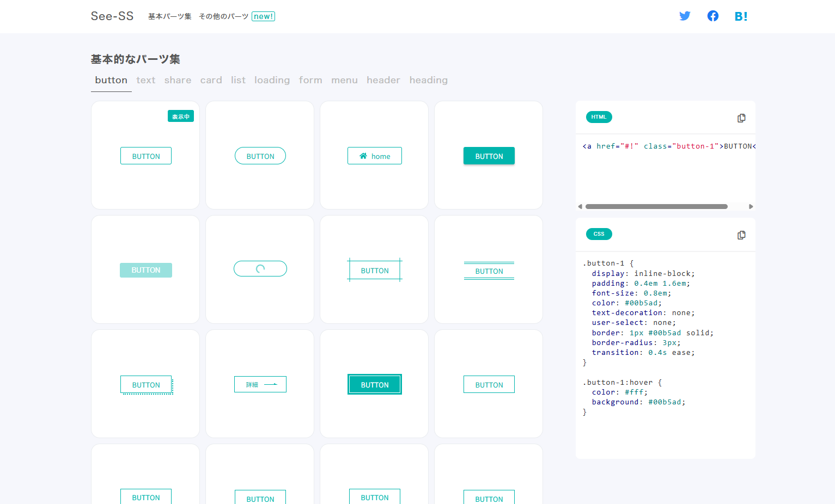Select the pale disabled-style BUTTON card
835x504 pixels.
click(x=146, y=271)
